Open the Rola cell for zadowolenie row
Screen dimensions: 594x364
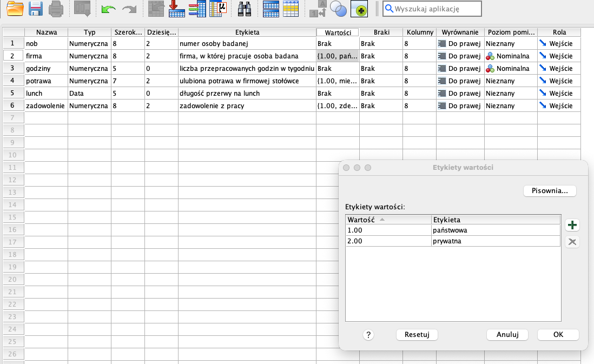tap(559, 106)
